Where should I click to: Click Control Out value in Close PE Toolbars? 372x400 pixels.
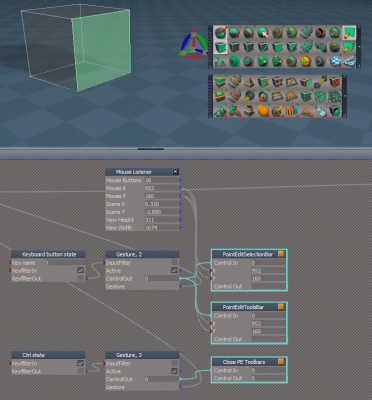pos(268,378)
